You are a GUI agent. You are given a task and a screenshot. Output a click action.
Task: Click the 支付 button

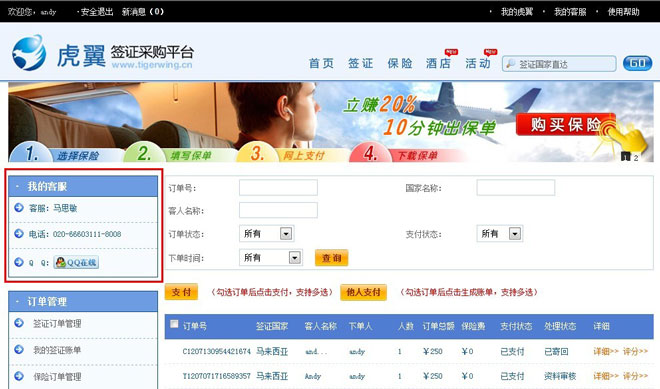pyautogui.click(x=181, y=292)
